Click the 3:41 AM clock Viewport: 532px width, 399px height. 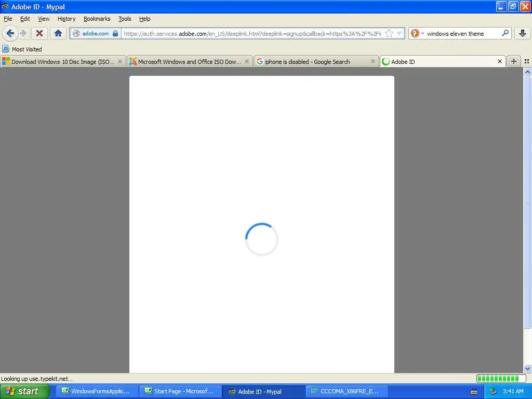[513, 391]
